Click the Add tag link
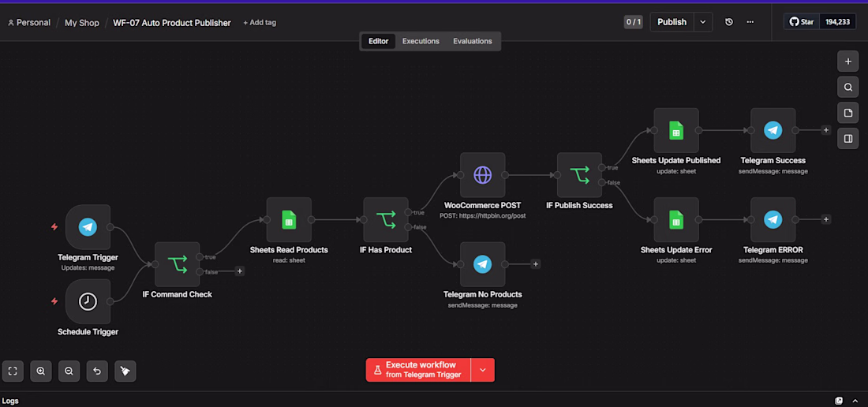This screenshot has height=407, width=868. (x=260, y=23)
